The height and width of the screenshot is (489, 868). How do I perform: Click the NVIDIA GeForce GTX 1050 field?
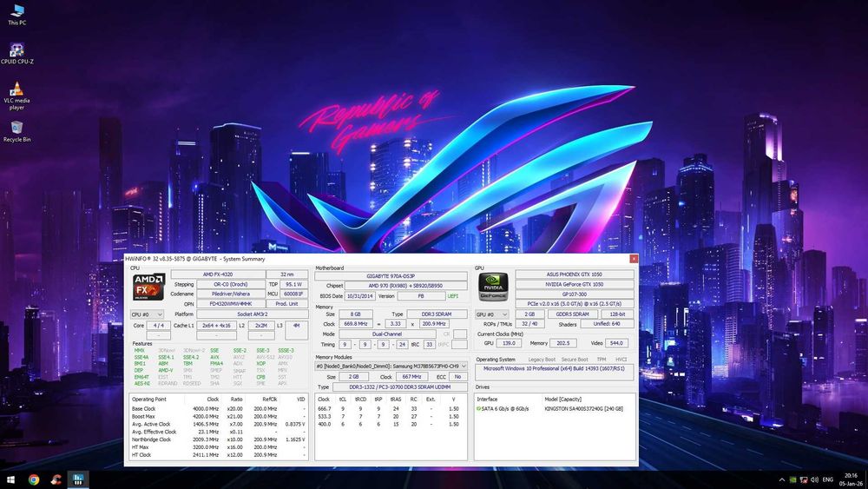click(x=575, y=284)
